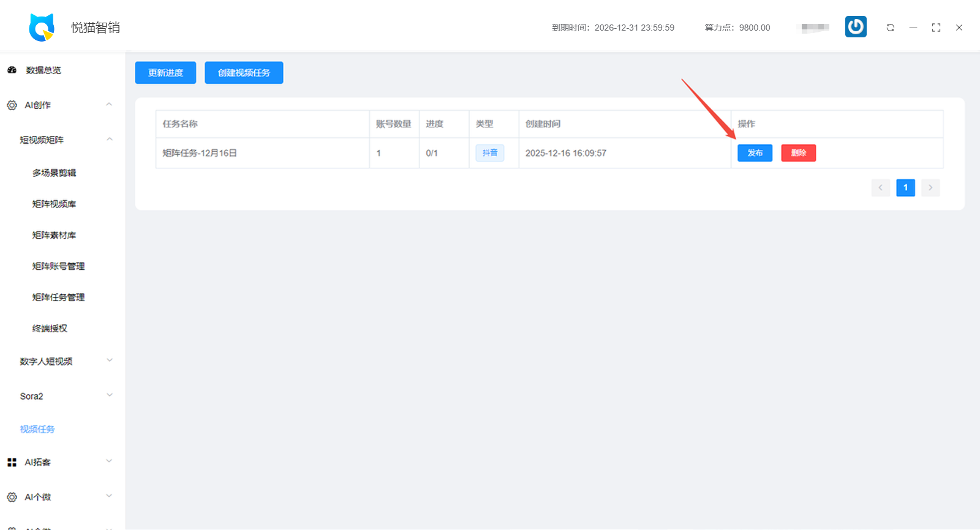Click the AI个微 gear icon

coord(12,497)
